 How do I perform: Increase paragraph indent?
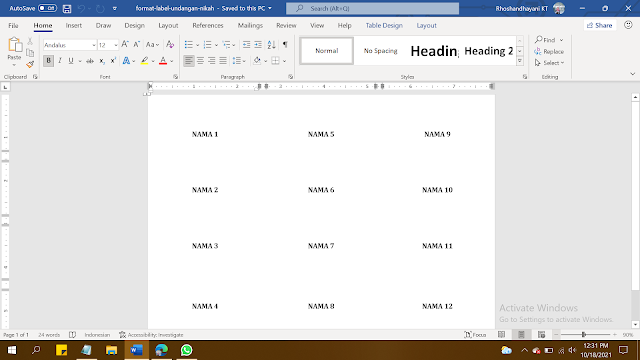258,44
